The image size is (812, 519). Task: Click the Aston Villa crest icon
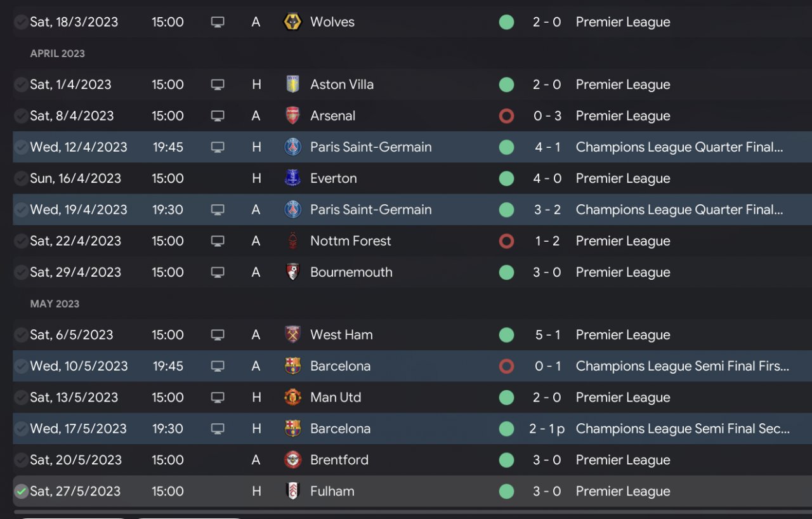coord(292,84)
